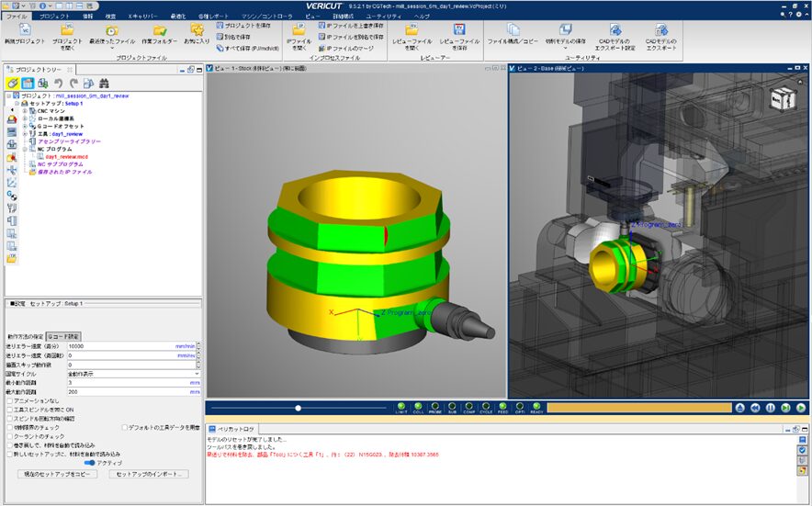Enable the アニメーションなし checkbox

pos(10,400)
